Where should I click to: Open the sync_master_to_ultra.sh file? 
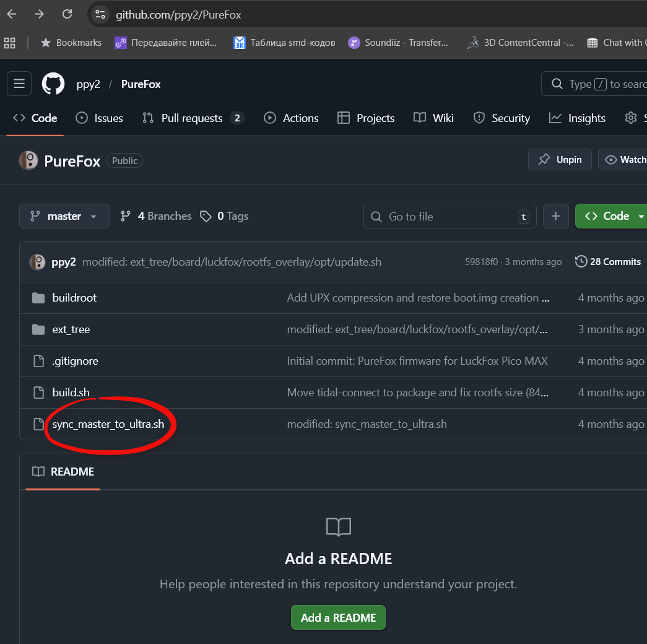tap(108, 424)
